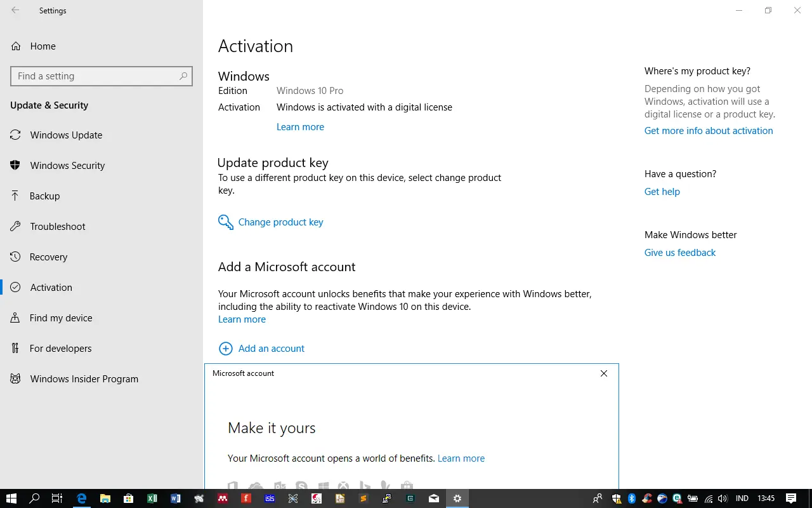
Task: Open the Backup settings page
Action: [x=44, y=196]
